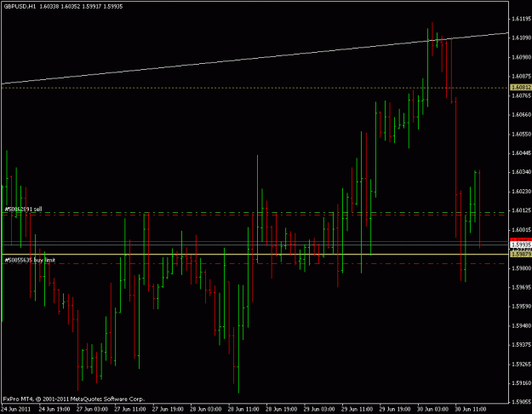Click the 24 Jun 19:00 time label

click(x=54, y=409)
